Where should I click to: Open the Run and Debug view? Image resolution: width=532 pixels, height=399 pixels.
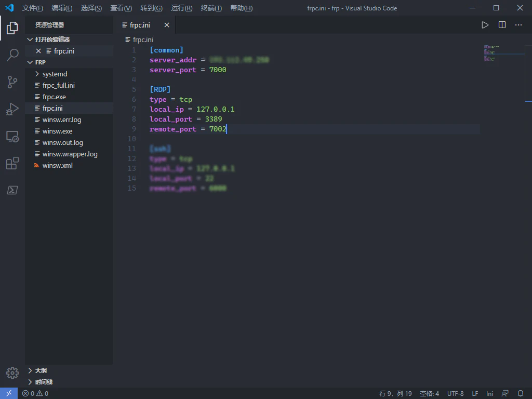click(x=12, y=109)
